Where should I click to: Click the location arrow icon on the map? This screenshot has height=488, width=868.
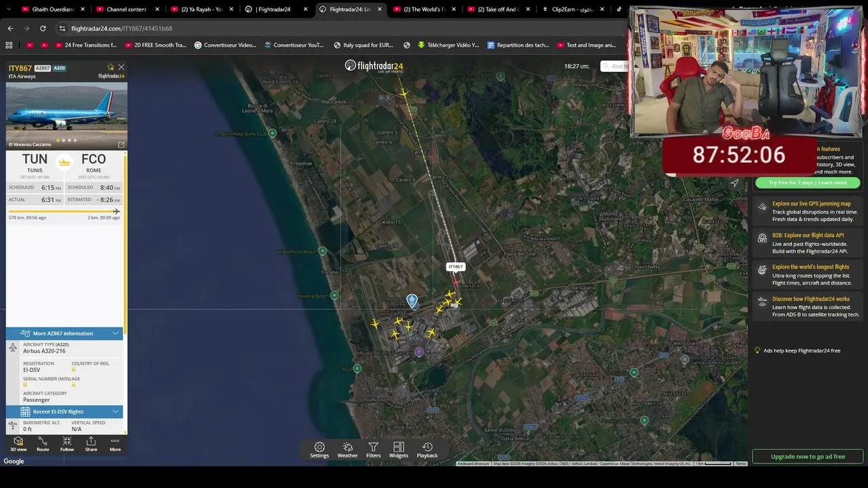[734, 183]
